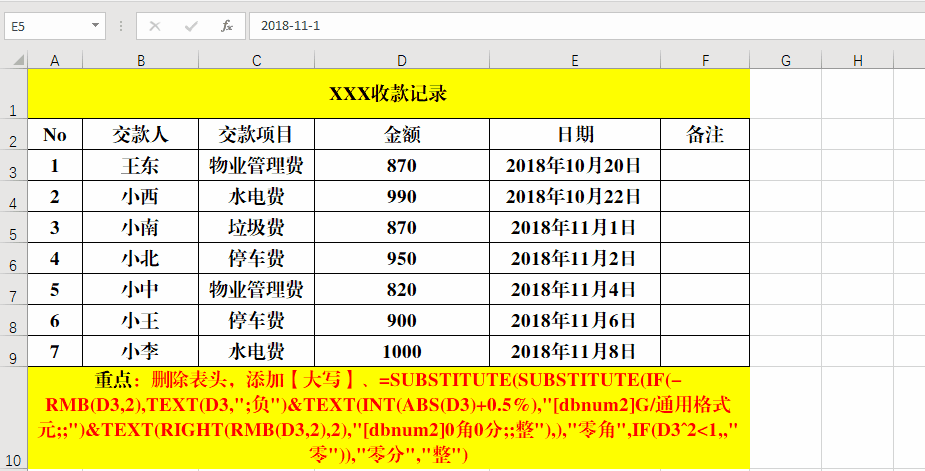Click the formula bar showing 2018-11-1
925x471 pixels.
(587, 26)
